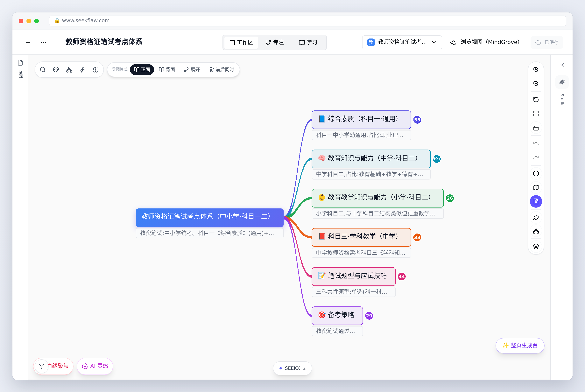The image size is (585, 392).
Task: Click the circle icon in right toolbar
Action: click(x=536, y=173)
